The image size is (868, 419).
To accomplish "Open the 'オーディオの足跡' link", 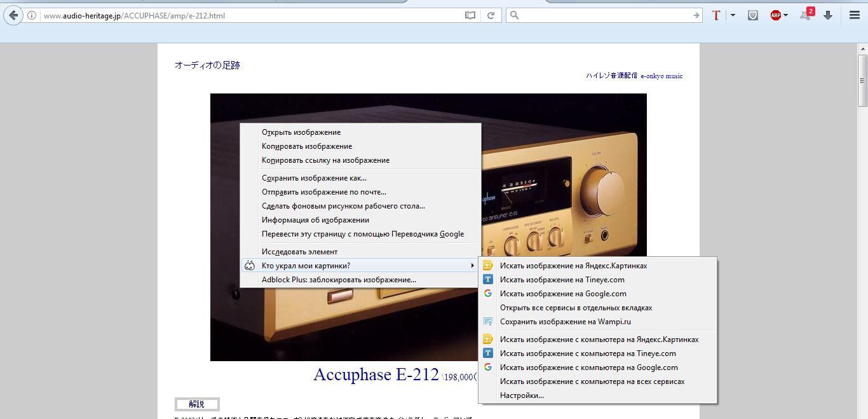I will tap(207, 65).
